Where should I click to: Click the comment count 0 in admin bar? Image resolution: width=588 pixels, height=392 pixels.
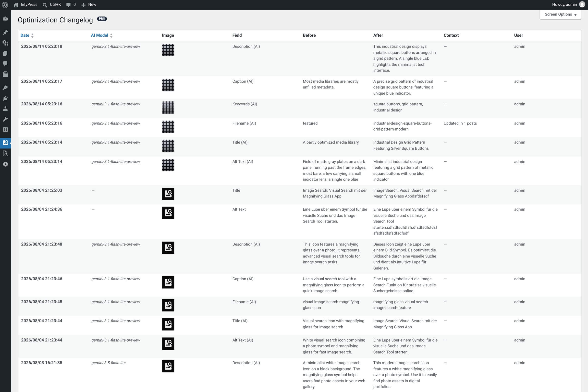[x=74, y=4]
